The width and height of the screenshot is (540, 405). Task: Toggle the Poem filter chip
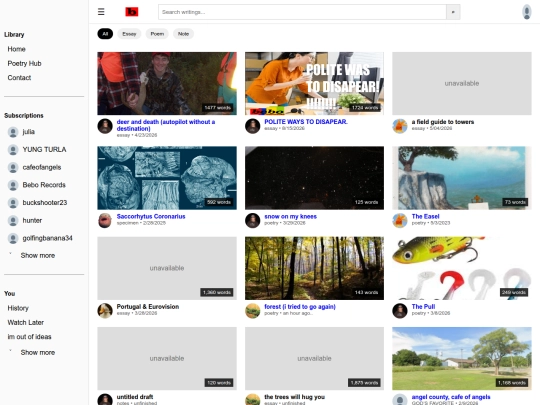157,34
